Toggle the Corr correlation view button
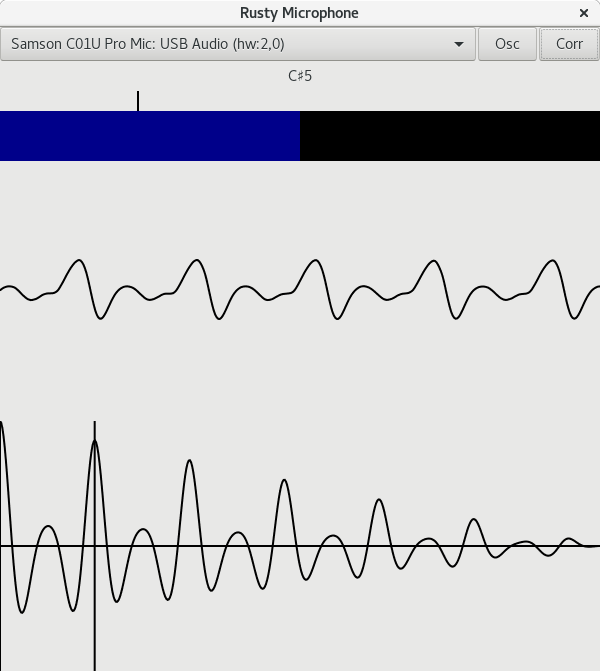 [569, 44]
